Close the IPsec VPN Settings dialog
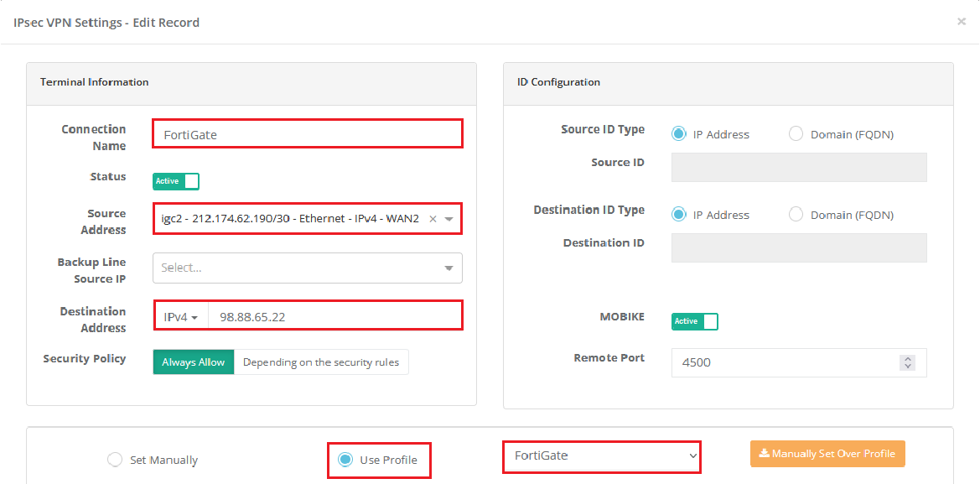This screenshot has height=484, width=980. 961,22
